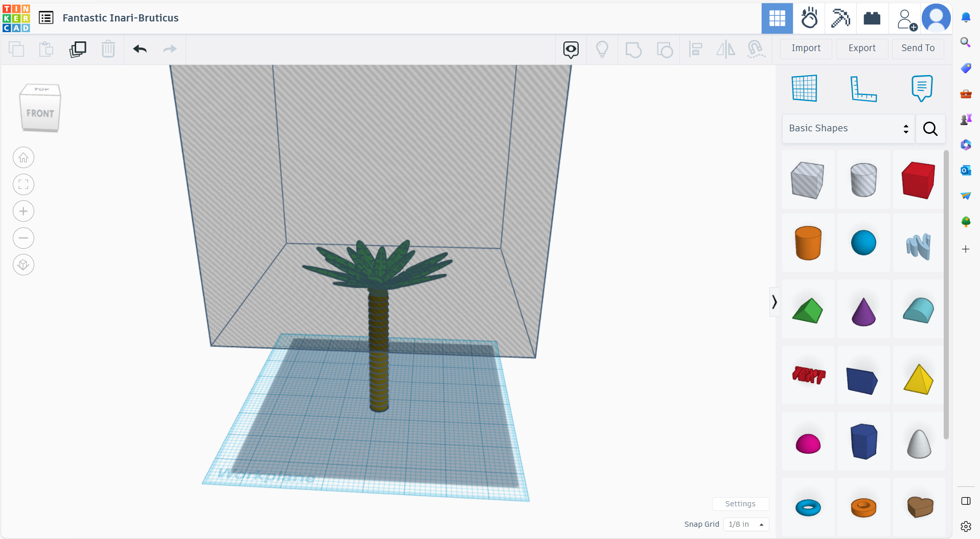980x539 pixels.
Task: Pick the navy Polygon shape
Action: pyautogui.click(x=864, y=441)
